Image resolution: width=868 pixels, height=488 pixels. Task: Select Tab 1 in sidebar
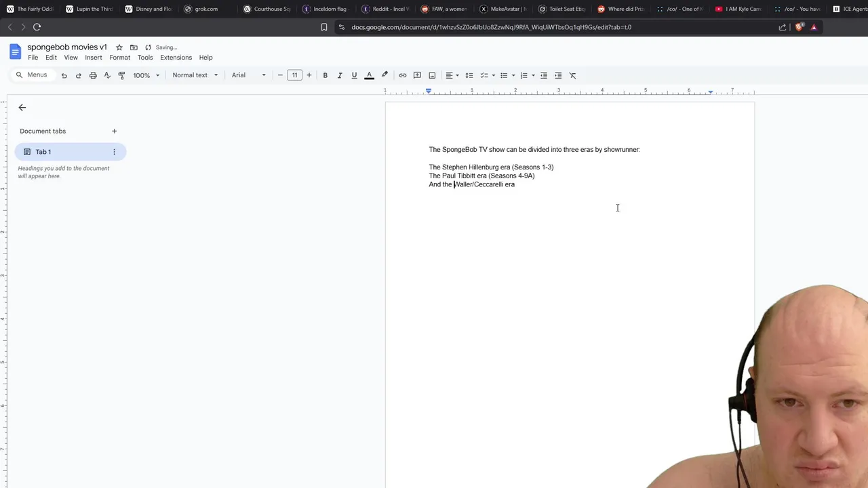71,152
